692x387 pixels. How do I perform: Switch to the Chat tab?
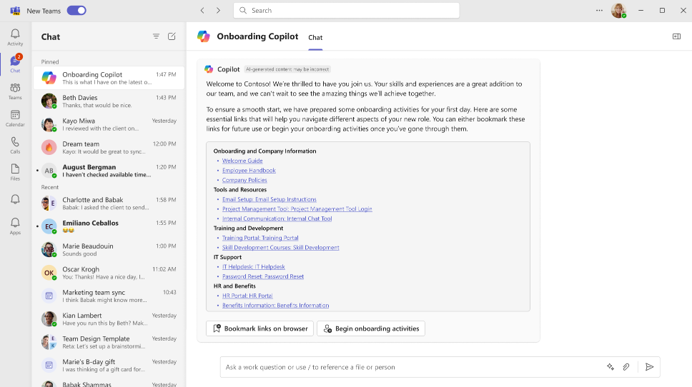[315, 38]
